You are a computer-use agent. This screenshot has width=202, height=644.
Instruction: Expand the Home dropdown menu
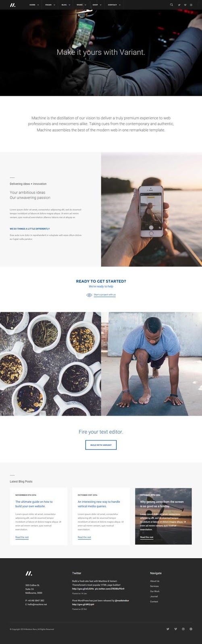click(34, 5)
